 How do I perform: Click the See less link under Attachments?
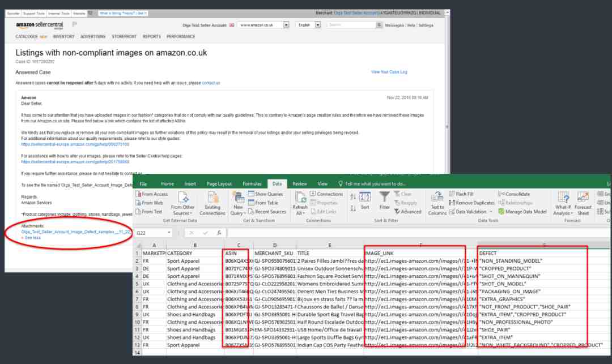[x=32, y=238]
